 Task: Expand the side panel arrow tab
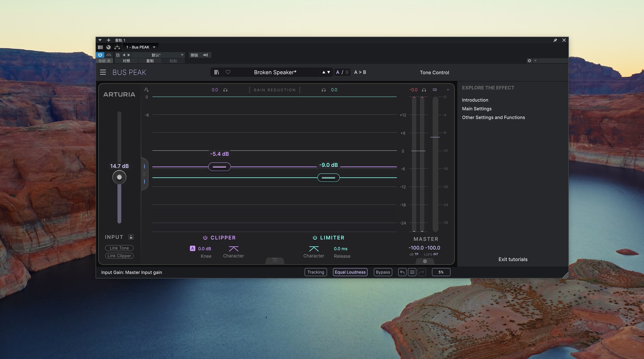pyautogui.click(x=145, y=174)
